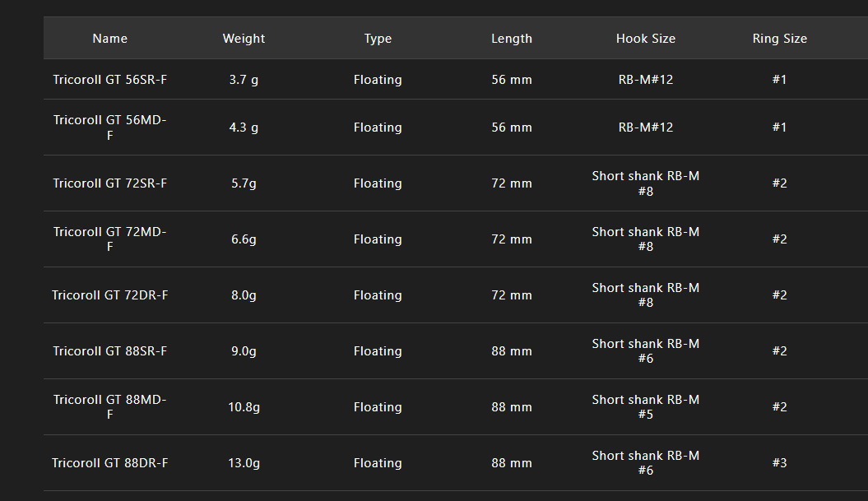Click the 10.8g weight cell
This screenshot has height=501, width=868.
(244, 407)
